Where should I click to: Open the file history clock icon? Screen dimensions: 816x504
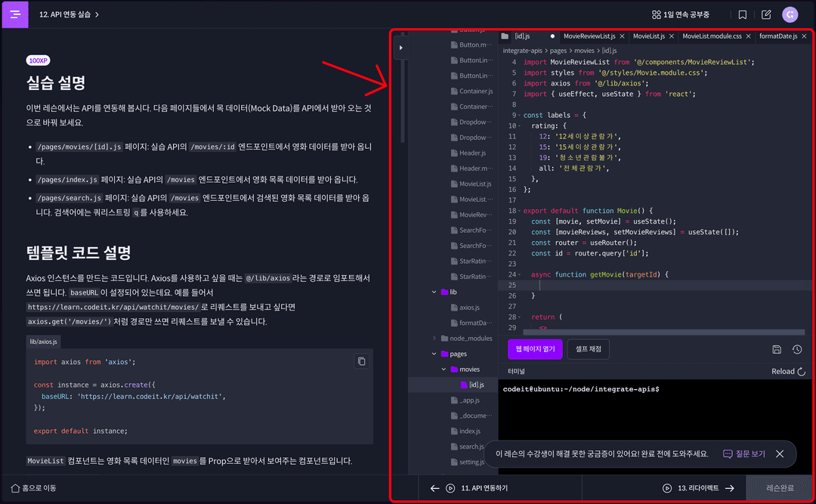click(x=797, y=349)
